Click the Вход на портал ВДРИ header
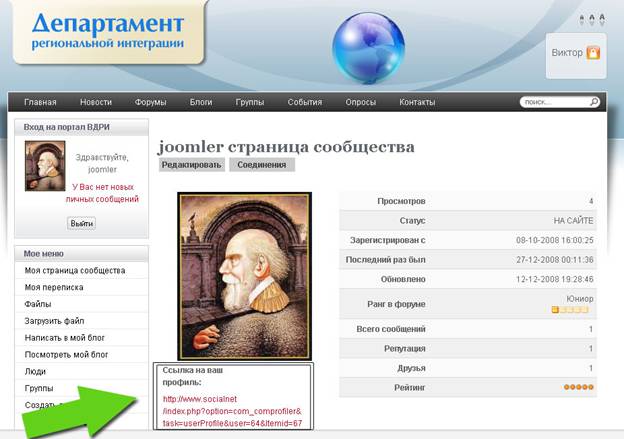This screenshot has height=439, width=624. 82,127
